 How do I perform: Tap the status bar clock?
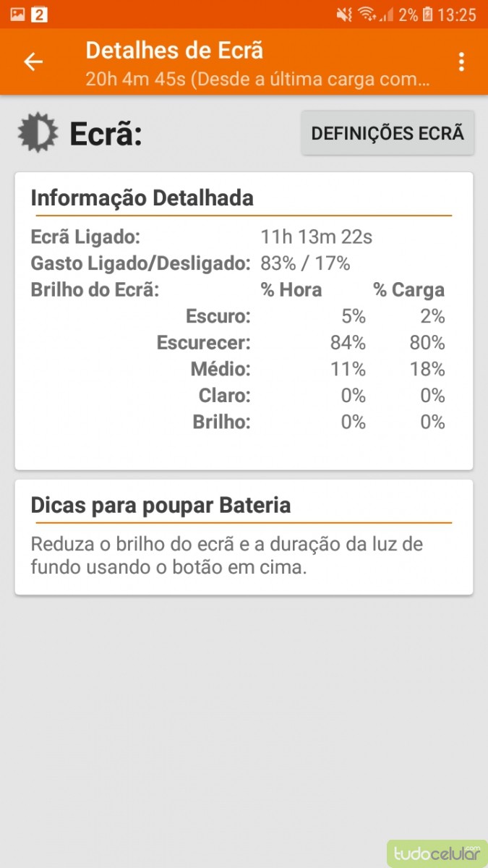pos(457,14)
